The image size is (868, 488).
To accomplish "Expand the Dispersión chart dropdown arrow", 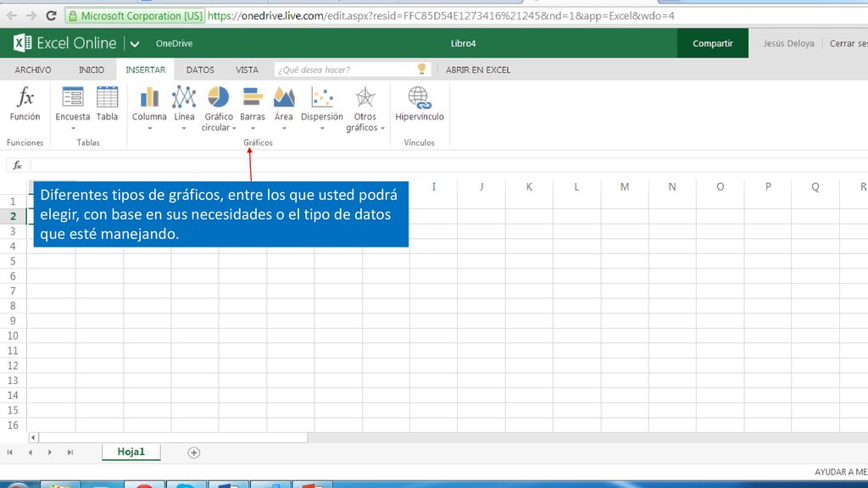I will 321,129.
